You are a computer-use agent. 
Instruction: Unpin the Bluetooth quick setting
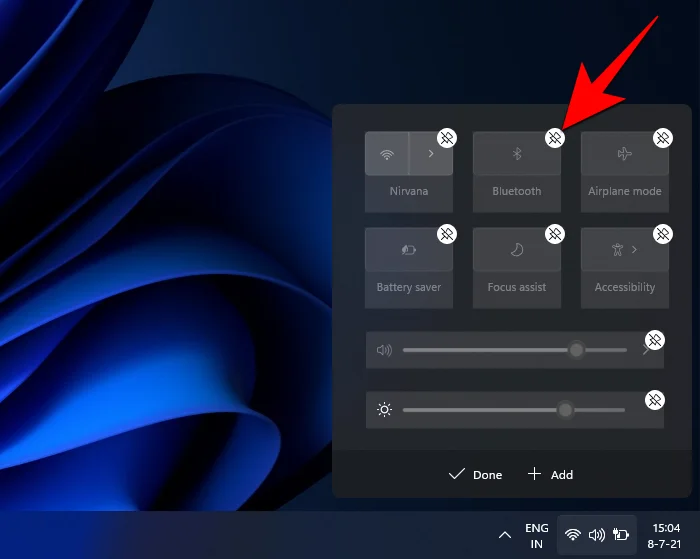click(x=555, y=138)
